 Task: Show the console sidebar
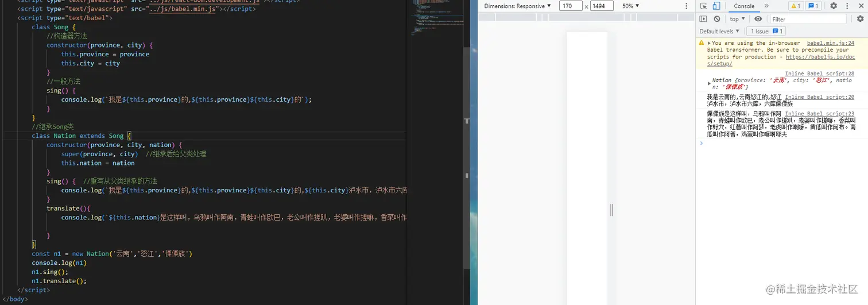coord(704,19)
